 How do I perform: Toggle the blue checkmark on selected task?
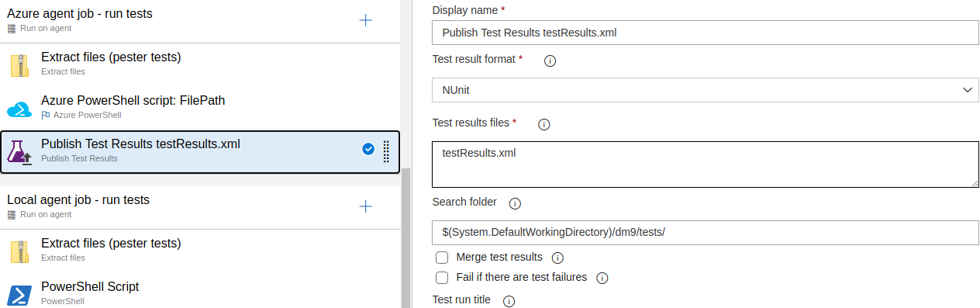click(368, 149)
